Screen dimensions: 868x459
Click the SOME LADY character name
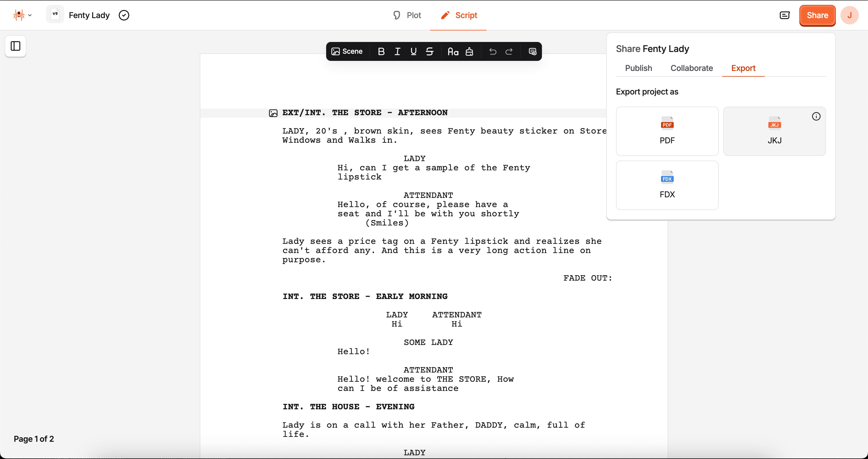point(428,342)
